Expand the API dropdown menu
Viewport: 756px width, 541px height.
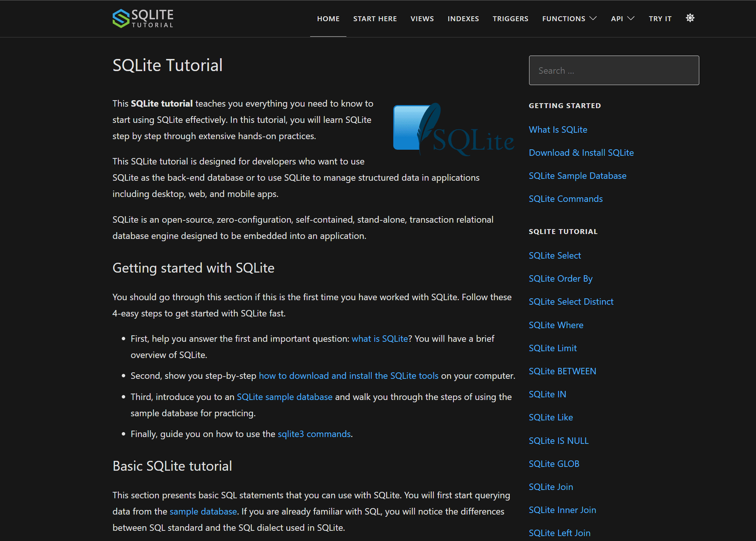(x=622, y=18)
